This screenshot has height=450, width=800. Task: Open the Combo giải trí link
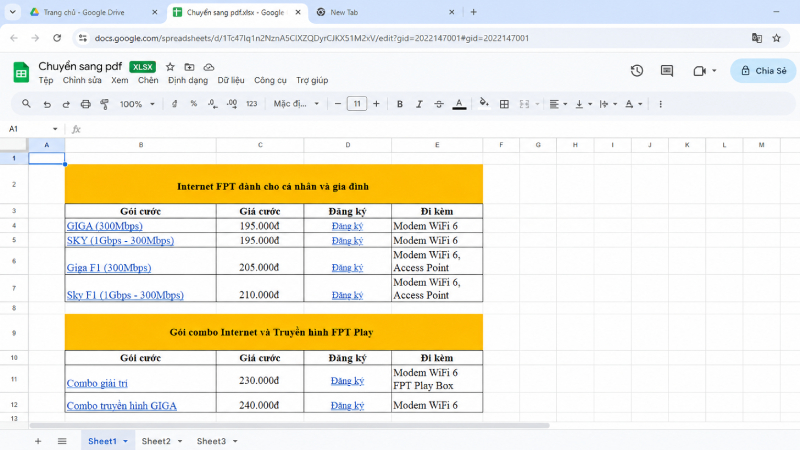(97, 383)
